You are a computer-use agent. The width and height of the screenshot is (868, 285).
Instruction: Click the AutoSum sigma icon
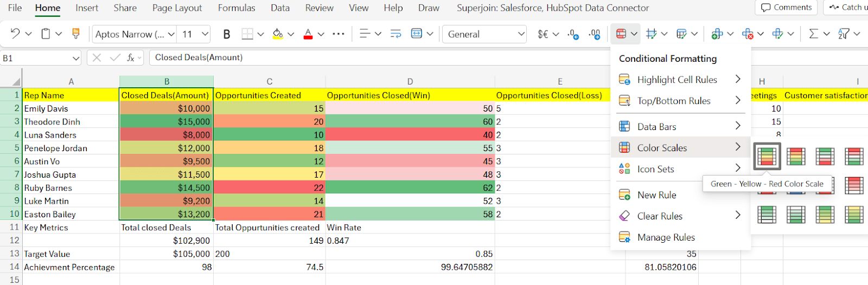pos(813,34)
